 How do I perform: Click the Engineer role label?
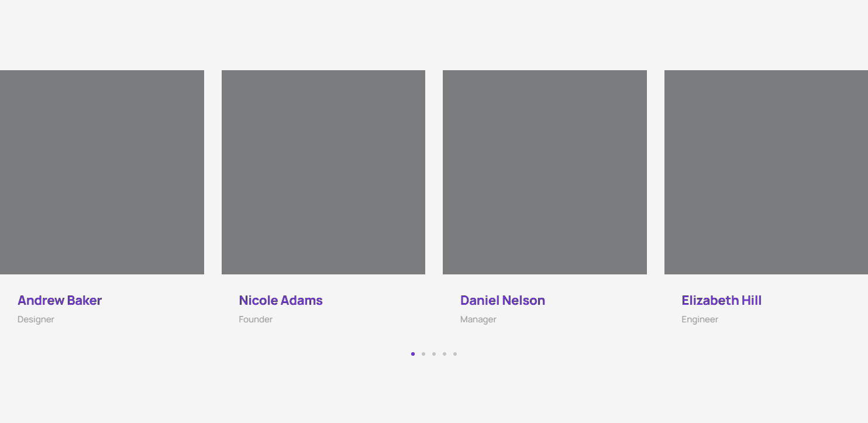pos(700,319)
